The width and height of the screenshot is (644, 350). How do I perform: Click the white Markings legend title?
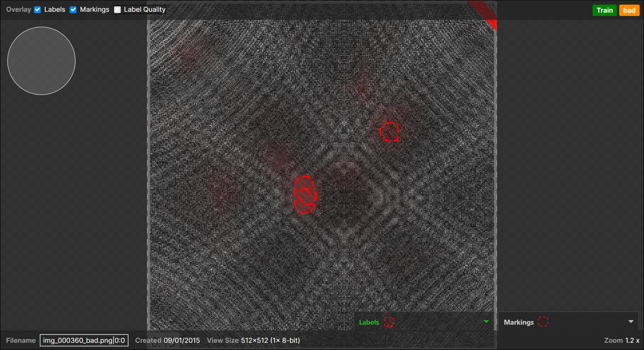519,322
